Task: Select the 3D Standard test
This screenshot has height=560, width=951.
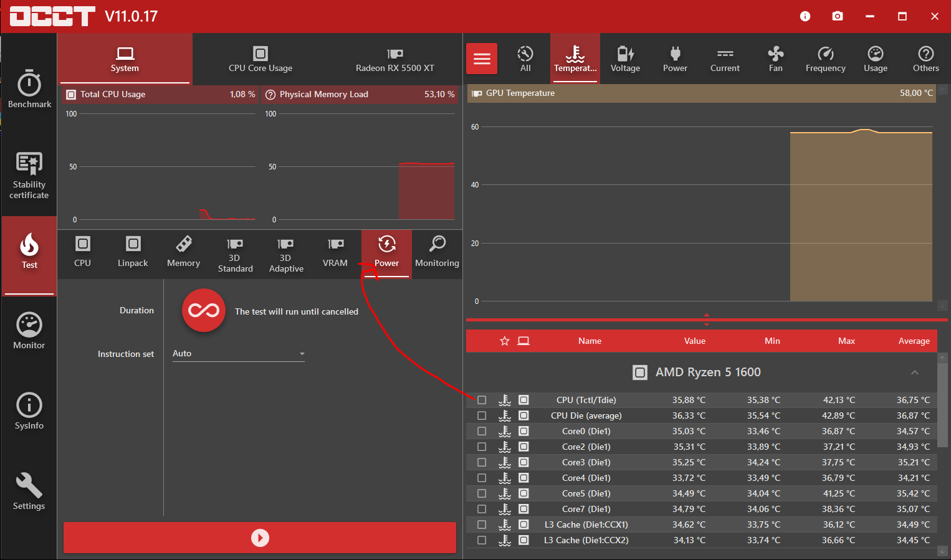Action: [x=235, y=254]
